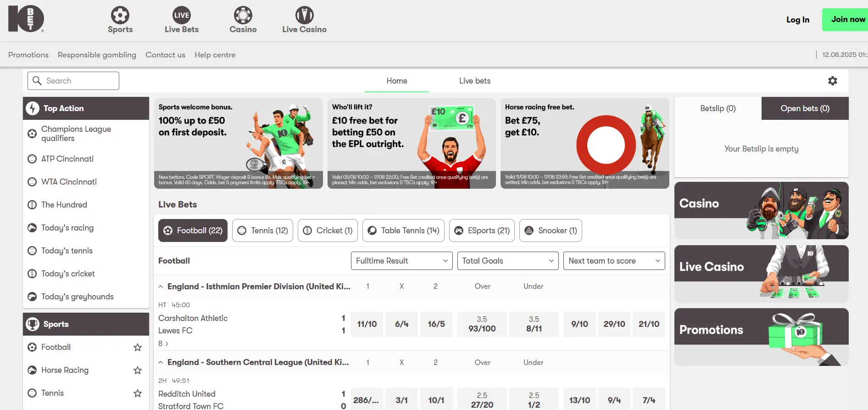Image resolution: width=868 pixels, height=410 pixels.
Task: Open the £10 free bet EPL banner
Action: click(x=412, y=143)
